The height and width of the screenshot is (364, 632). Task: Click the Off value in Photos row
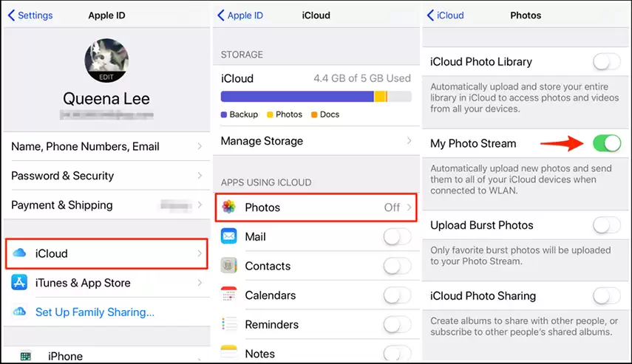392,207
